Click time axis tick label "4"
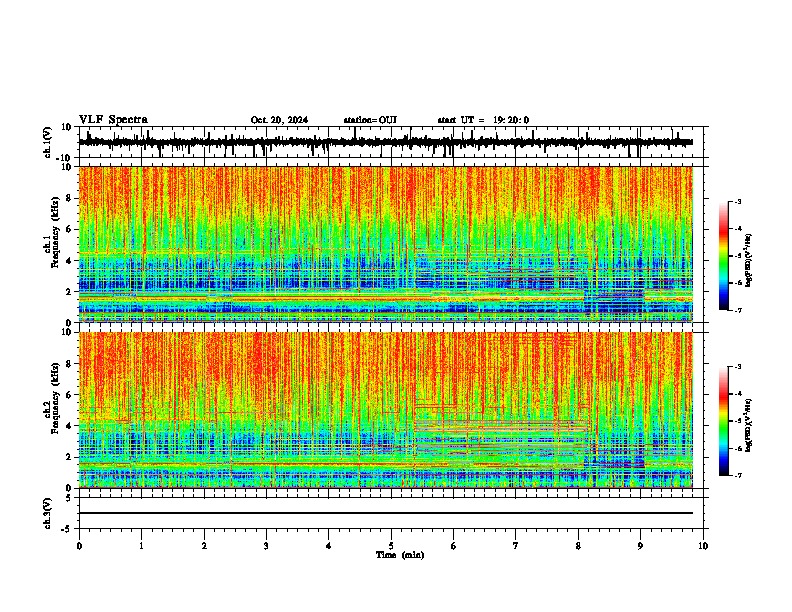Image resolution: width=792 pixels, height=612 pixels. (x=329, y=546)
